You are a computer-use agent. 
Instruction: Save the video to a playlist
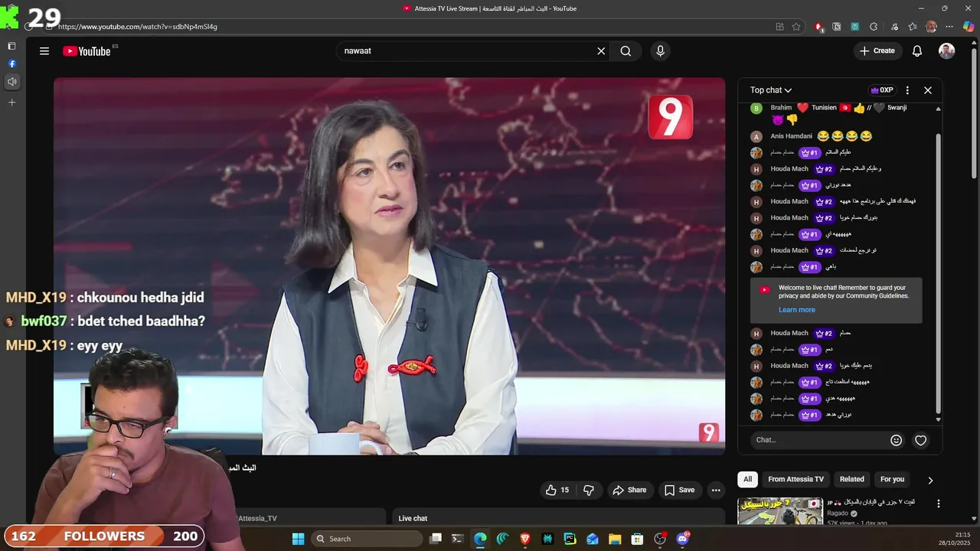pyautogui.click(x=679, y=490)
